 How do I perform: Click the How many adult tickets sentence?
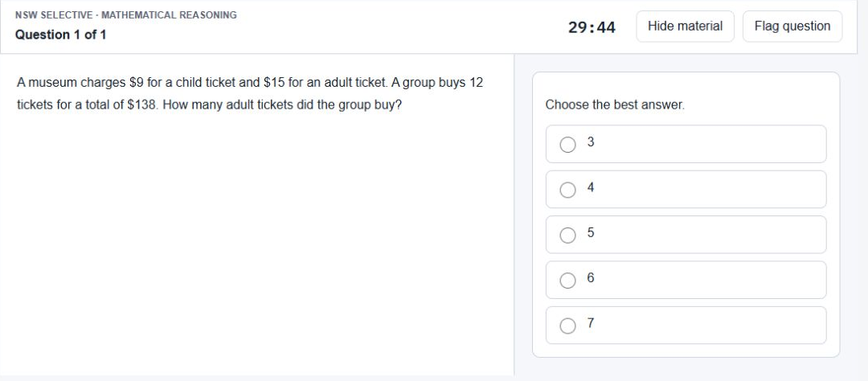282,104
